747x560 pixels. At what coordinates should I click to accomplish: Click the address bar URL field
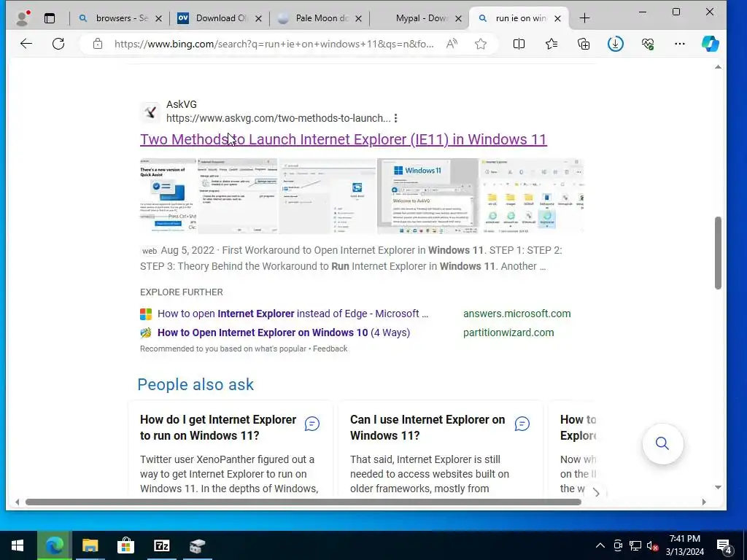[x=274, y=44]
